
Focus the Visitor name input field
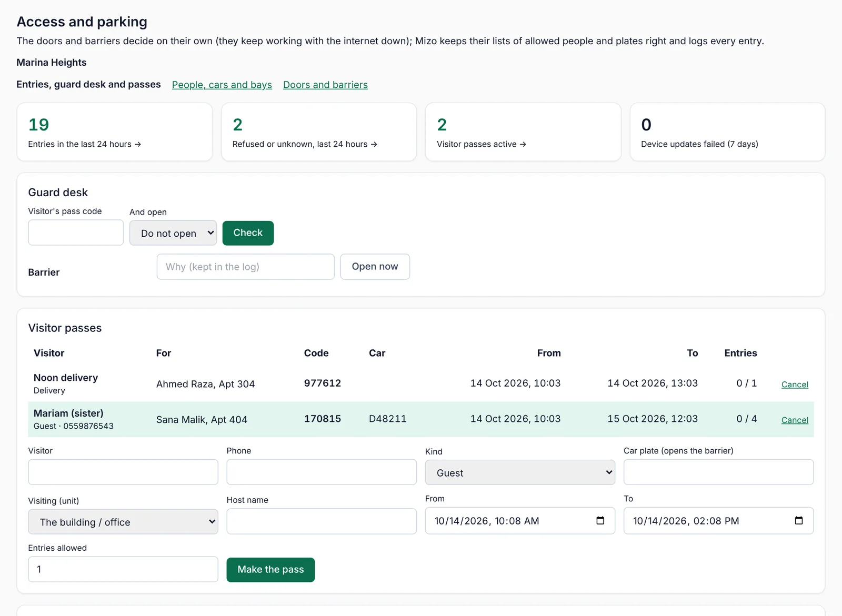click(x=123, y=472)
